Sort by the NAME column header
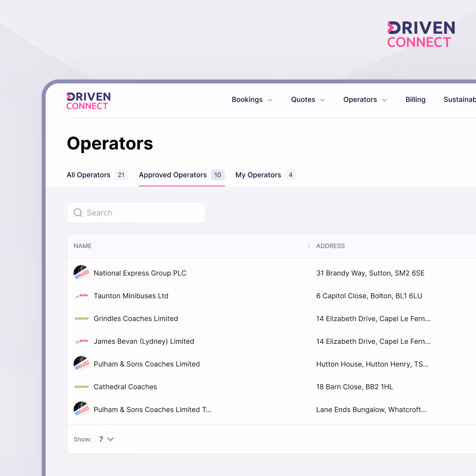Screen dimensions: 476x476 [x=83, y=246]
